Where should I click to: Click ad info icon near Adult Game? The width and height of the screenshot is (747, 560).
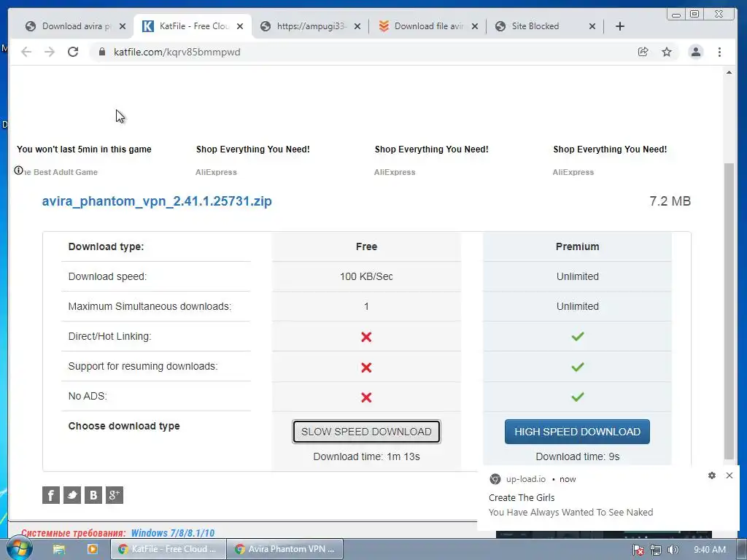18,171
